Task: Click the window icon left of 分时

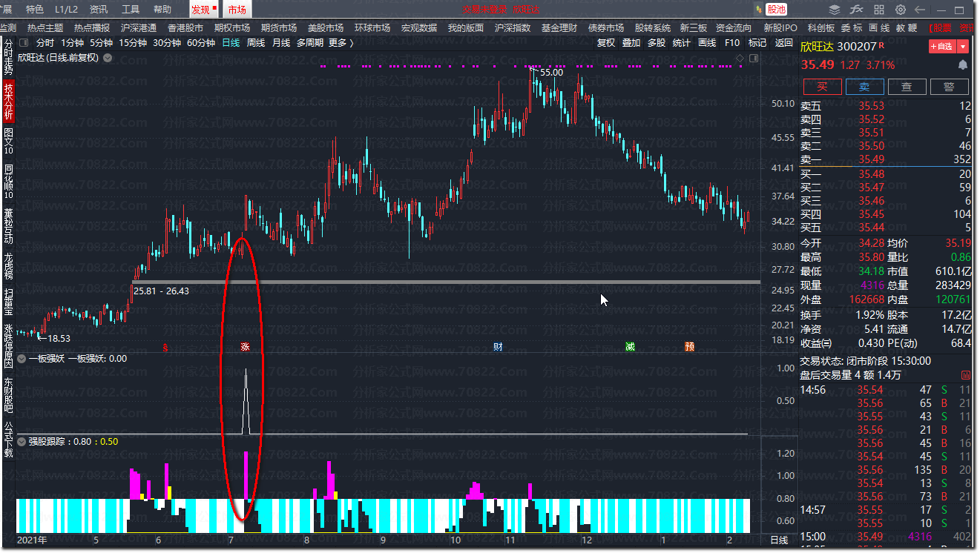Action: 24,43
